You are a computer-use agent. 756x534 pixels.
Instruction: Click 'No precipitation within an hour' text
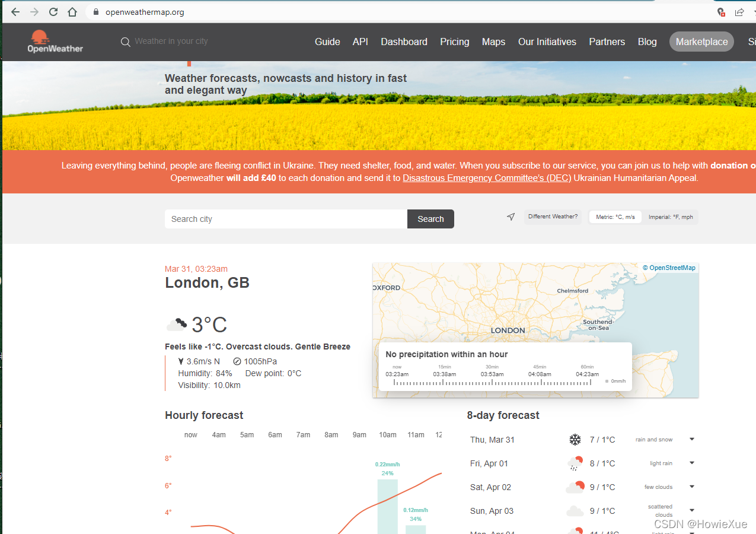(x=446, y=354)
